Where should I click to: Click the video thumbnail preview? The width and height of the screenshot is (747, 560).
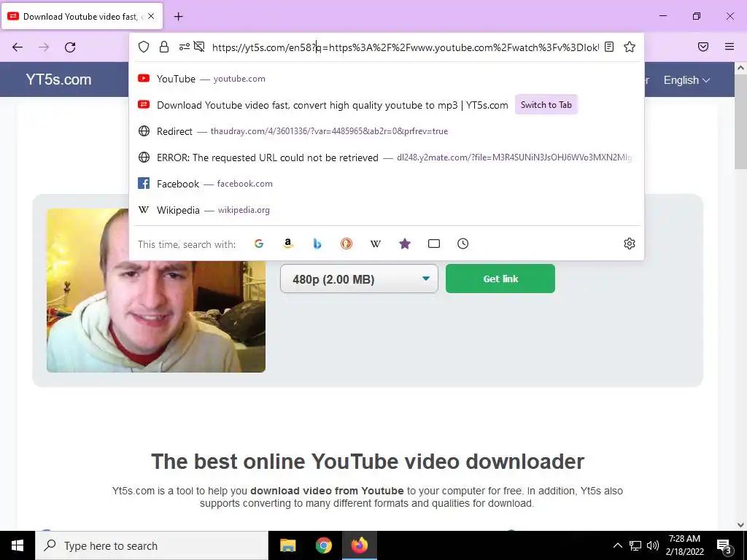coord(156,290)
